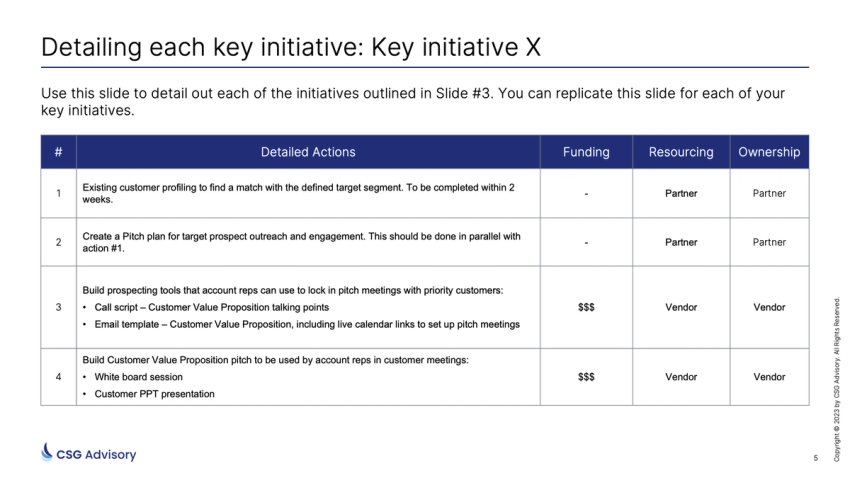850x478 pixels.
Task: Click the Funding dash in row 2
Action: coord(586,242)
